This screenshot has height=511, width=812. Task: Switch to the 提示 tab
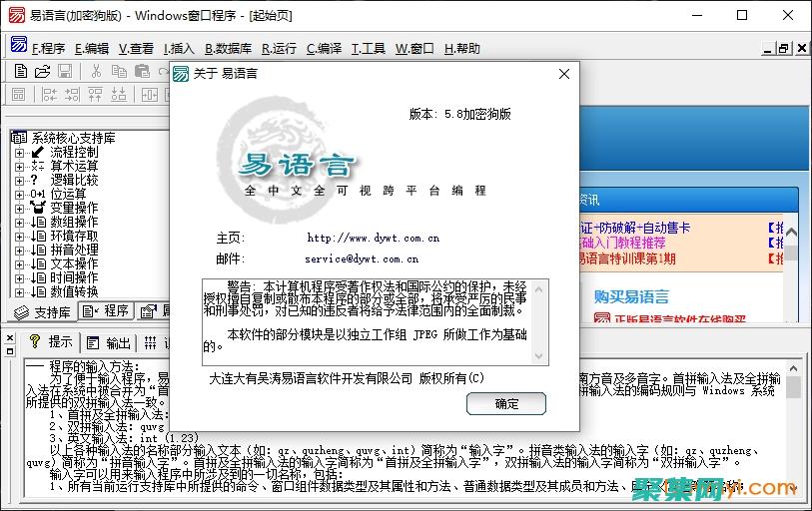pos(51,341)
